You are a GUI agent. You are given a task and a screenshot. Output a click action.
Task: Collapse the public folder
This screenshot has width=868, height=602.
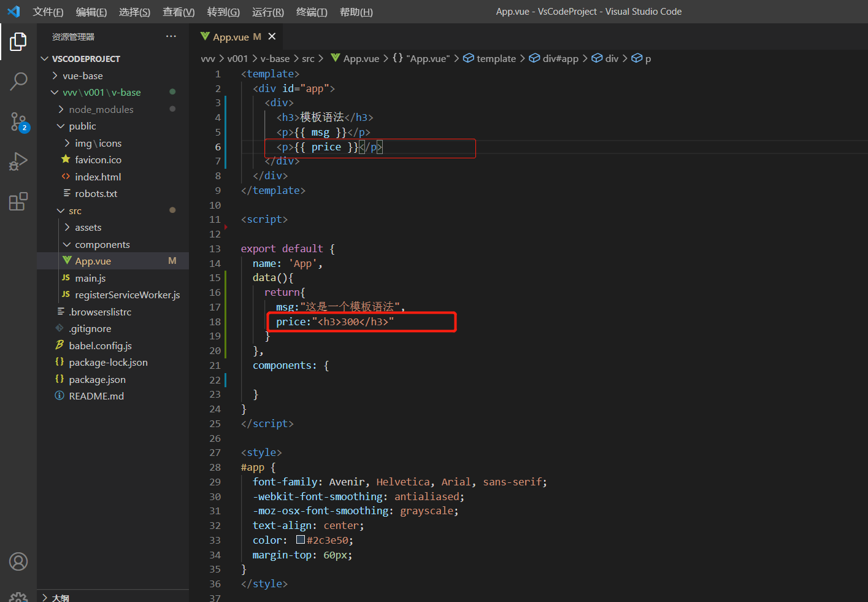pyautogui.click(x=61, y=126)
